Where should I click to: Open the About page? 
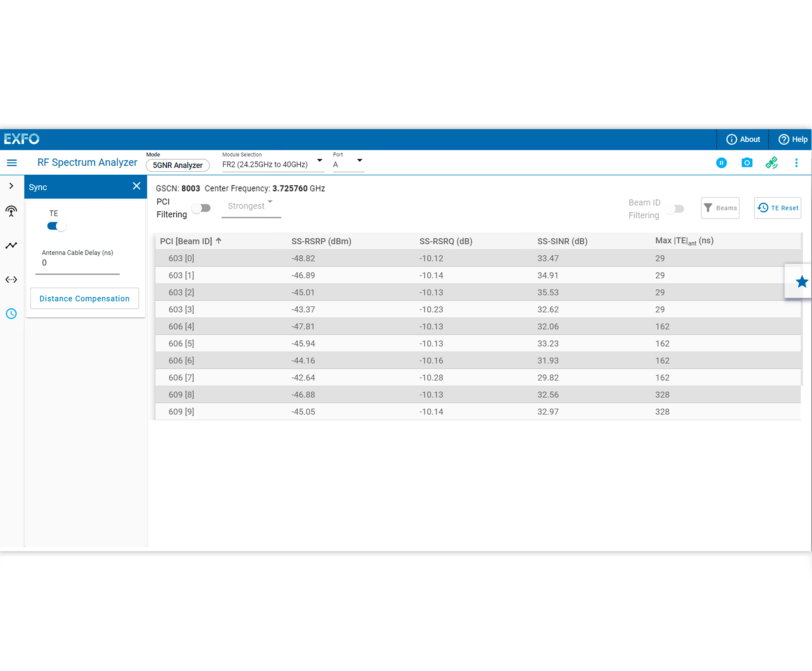pos(743,139)
